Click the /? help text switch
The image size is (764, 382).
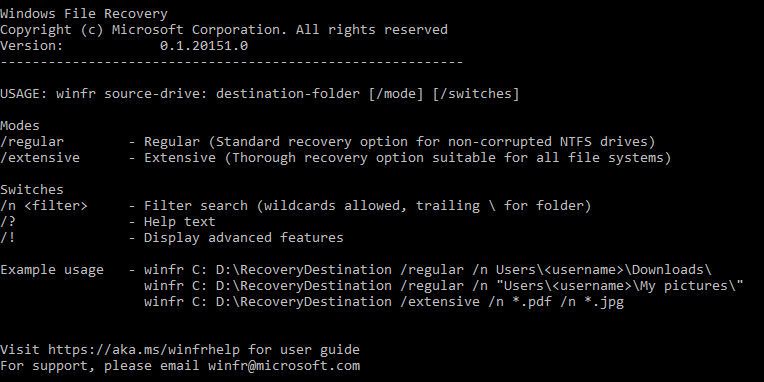click(8, 222)
